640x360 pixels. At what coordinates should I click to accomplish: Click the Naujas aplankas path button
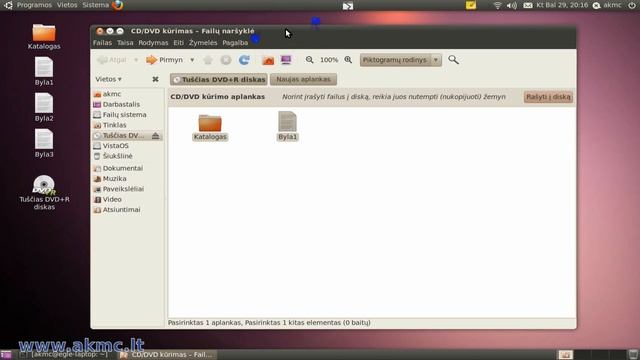pyautogui.click(x=303, y=79)
